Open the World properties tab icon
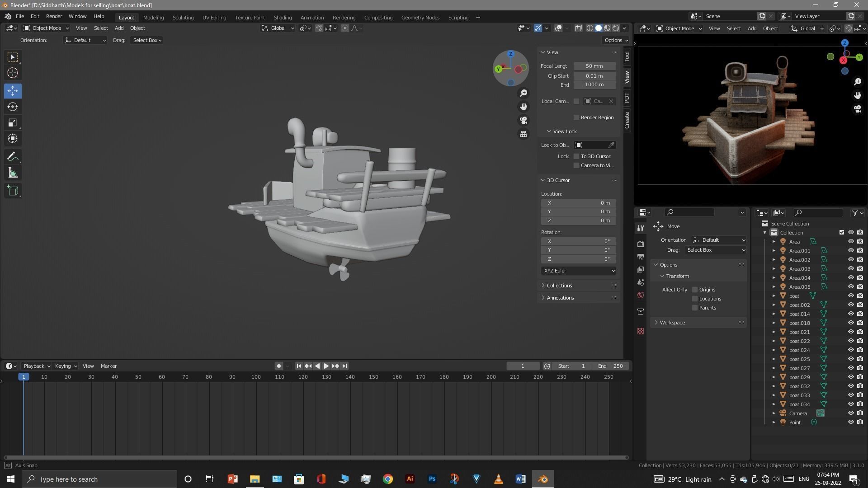The image size is (868, 488). [x=641, y=295]
